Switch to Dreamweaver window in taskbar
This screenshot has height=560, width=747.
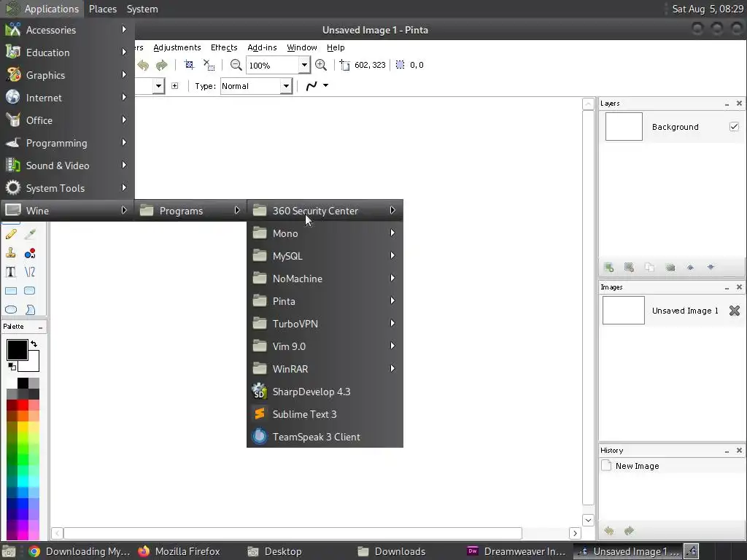pos(516,551)
